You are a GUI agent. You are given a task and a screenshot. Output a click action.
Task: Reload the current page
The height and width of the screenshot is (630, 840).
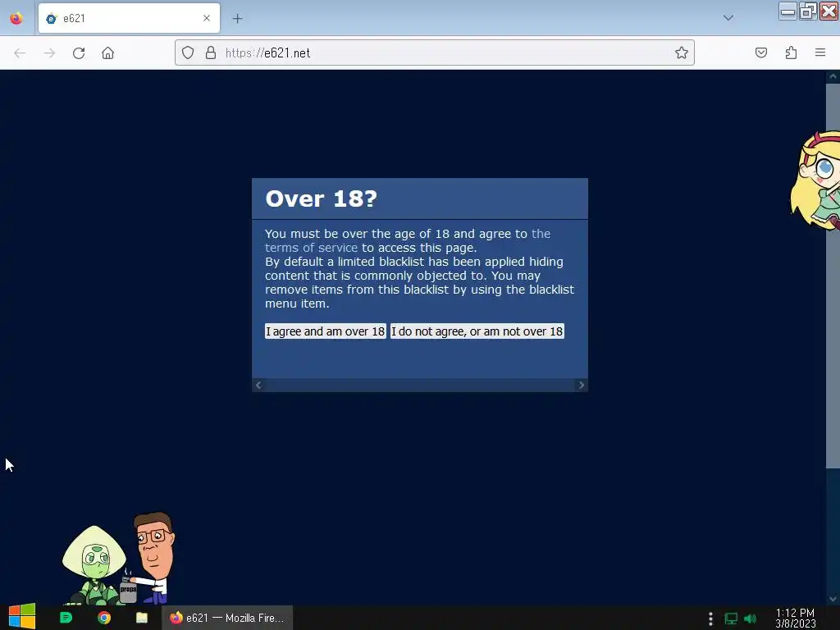click(x=79, y=53)
